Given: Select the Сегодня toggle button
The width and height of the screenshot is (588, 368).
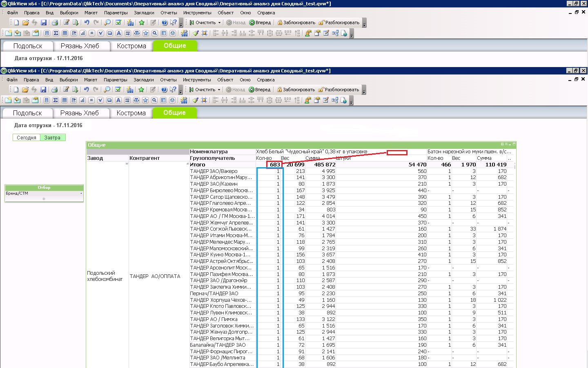Looking at the screenshot, I should (x=27, y=138).
